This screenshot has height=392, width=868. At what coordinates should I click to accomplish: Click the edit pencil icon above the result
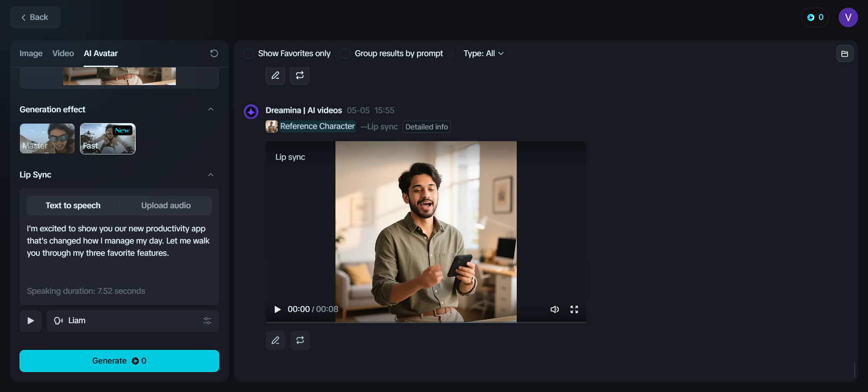pyautogui.click(x=275, y=76)
